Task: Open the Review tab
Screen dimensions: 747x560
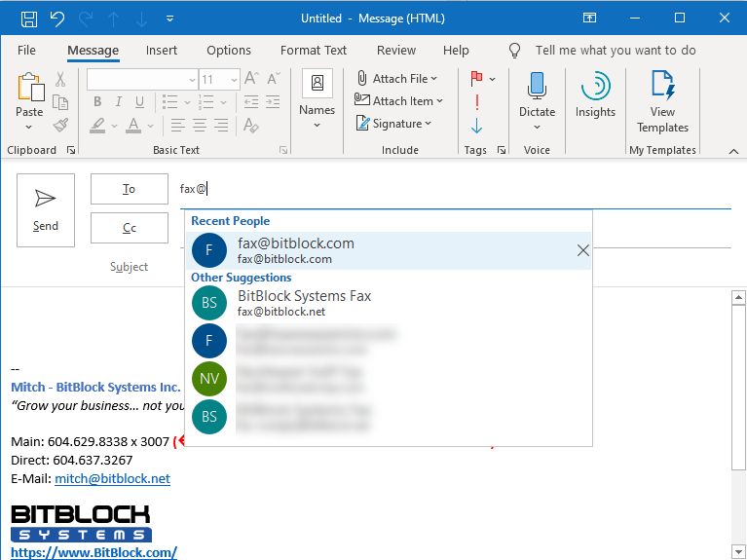Action: [396, 50]
